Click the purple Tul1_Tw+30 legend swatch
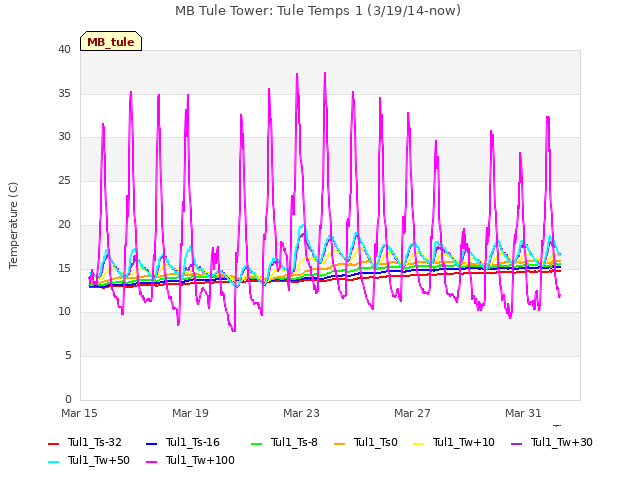Viewport: 640px width, 480px height. [516, 443]
